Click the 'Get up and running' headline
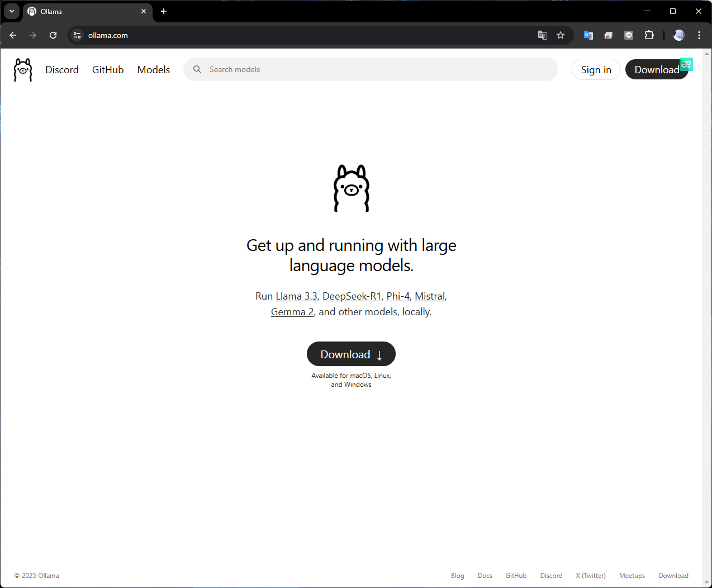This screenshot has height=588, width=712. (352, 255)
